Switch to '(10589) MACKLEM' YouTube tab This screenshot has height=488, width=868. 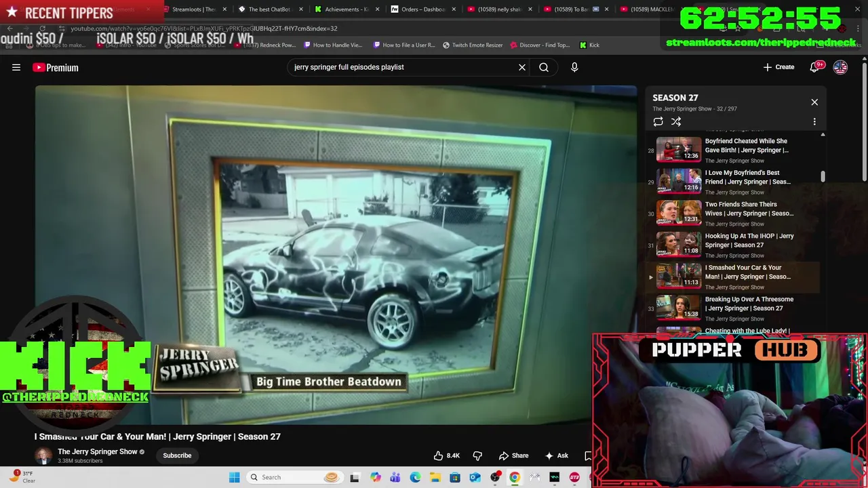tap(651, 9)
